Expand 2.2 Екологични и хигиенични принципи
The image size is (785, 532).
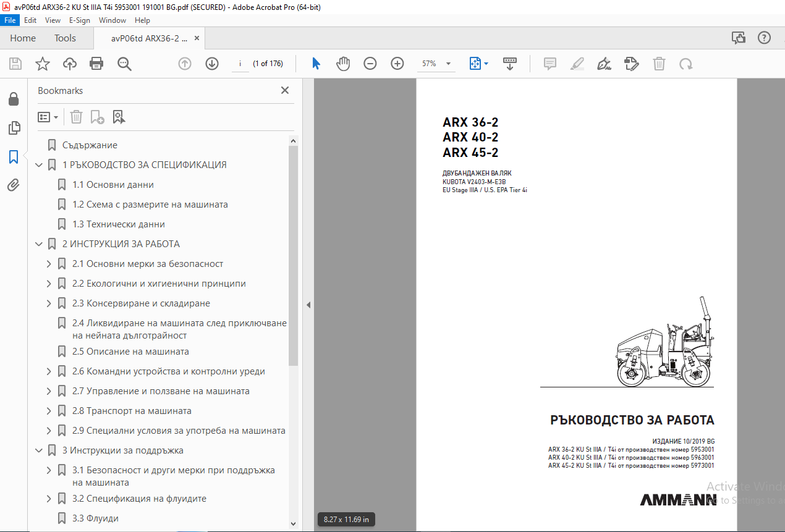[49, 284]
